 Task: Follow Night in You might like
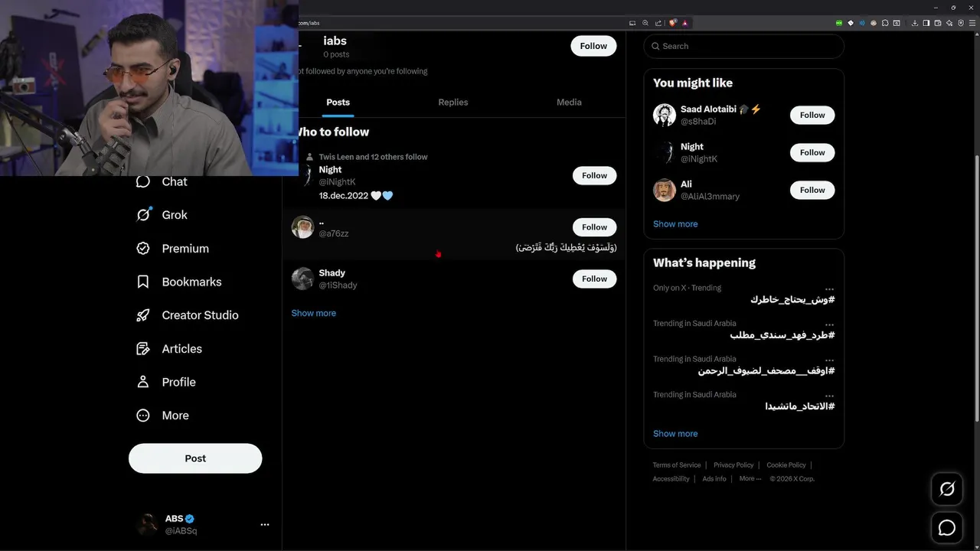coord(812,152)
